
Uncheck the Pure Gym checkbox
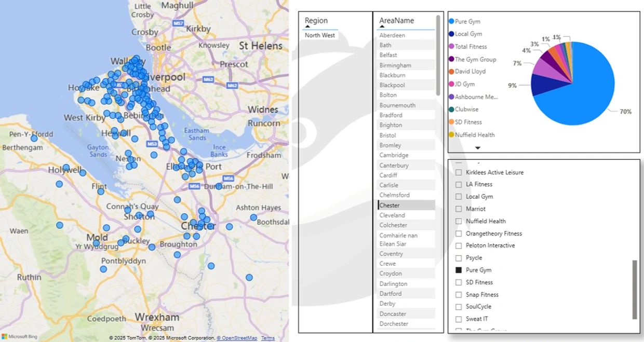[459, 270]
